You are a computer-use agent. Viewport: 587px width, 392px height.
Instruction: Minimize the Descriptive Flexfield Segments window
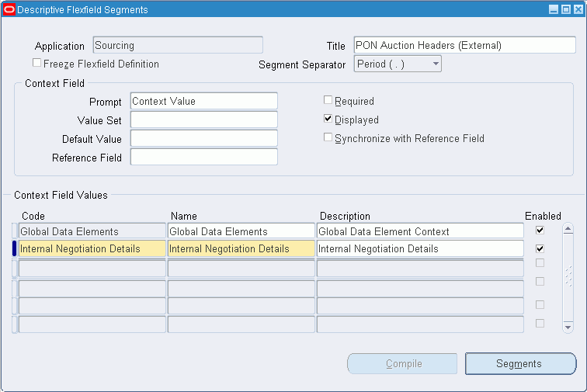pyautogui.click(x=554, y=10)
